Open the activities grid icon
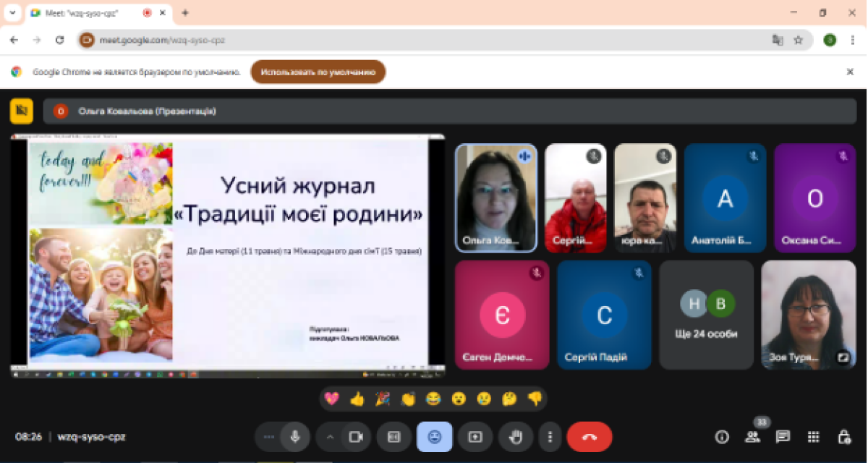The height and width of the screenshot is (463, 868). 813,437
